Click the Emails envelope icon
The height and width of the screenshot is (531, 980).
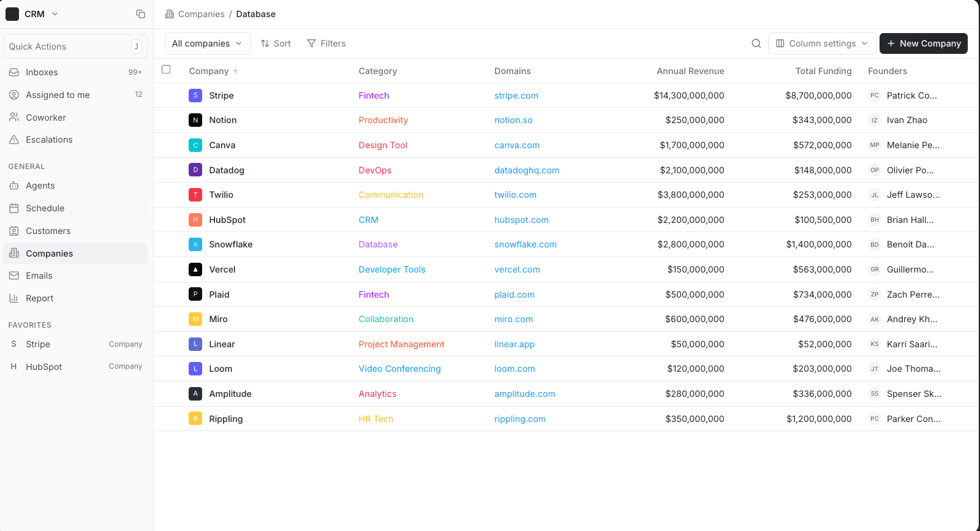pyautogui.click(x=14, y=276)
